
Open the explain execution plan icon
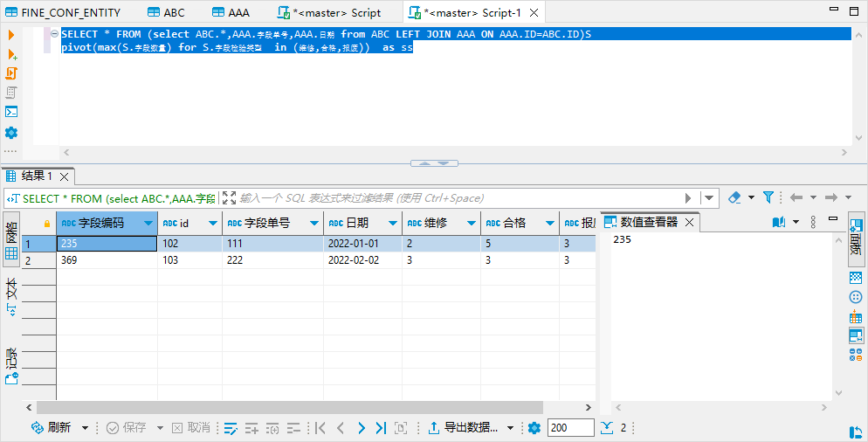11,93
